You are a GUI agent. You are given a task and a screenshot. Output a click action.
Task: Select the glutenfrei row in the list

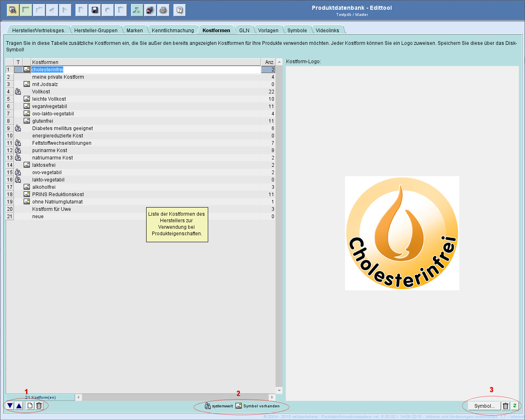(43, 121)
